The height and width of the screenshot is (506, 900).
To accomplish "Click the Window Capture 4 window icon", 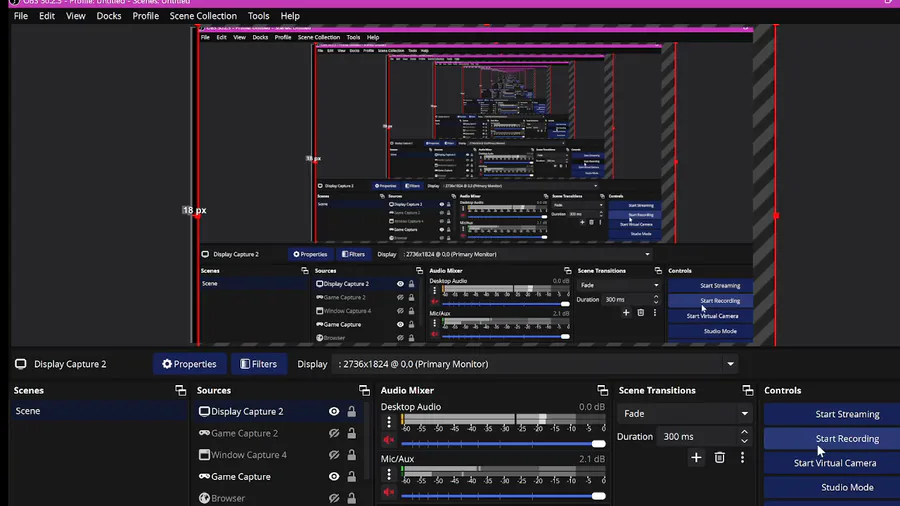I will pyautogui.click(x=204, y=455).
